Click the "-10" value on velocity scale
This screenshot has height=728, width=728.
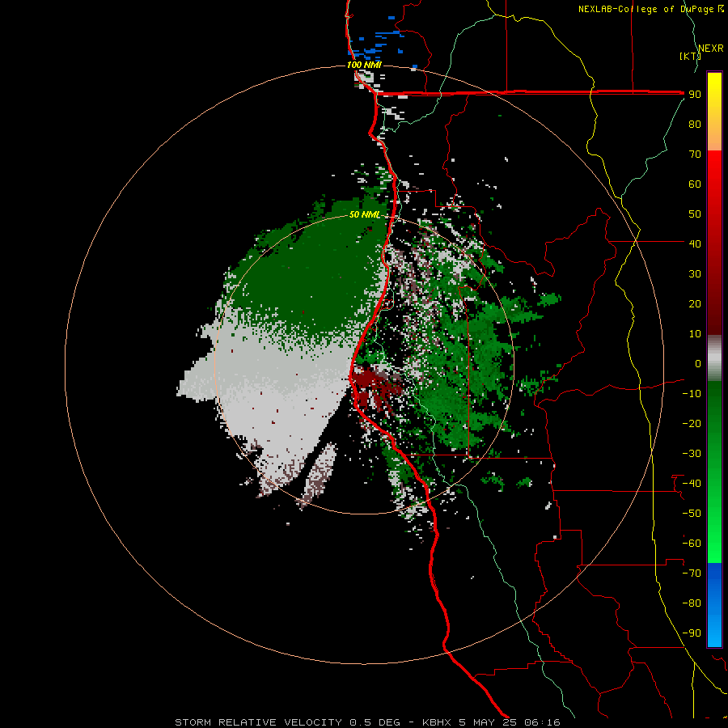[692, 394]
